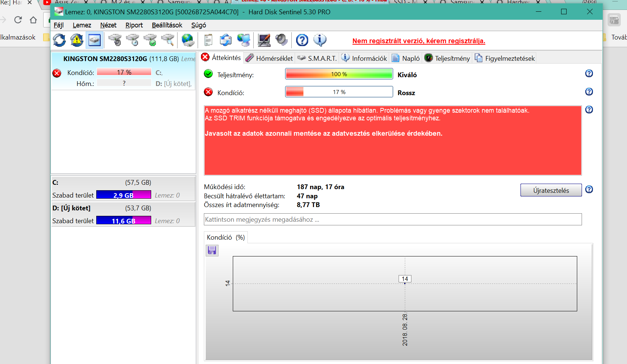Click the refresh disks toolbar icon
Viewport: 627px width, 364px height.
[x=59, y=40]
